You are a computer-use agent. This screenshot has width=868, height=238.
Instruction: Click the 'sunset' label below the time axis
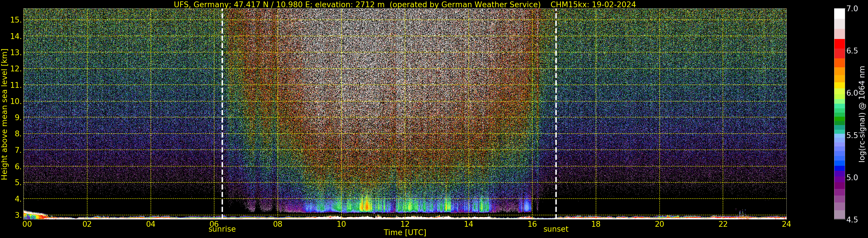556,229
